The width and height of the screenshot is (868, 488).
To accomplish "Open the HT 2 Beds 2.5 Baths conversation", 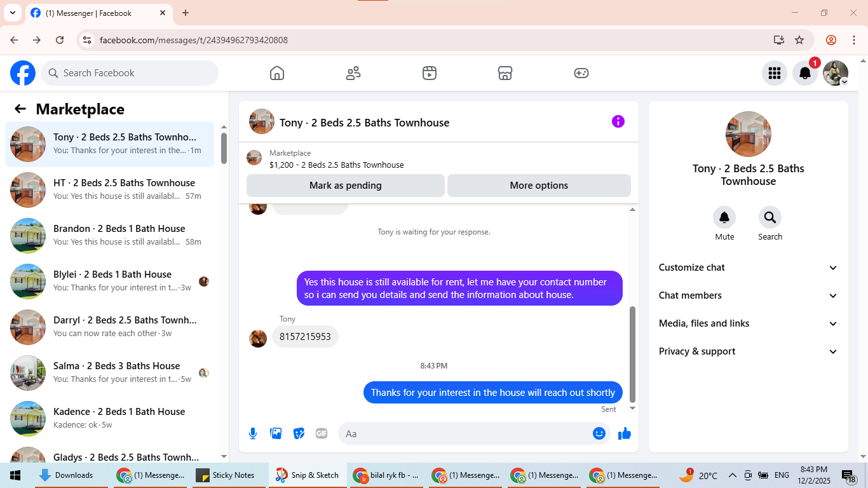I will [x=110, y=190].
